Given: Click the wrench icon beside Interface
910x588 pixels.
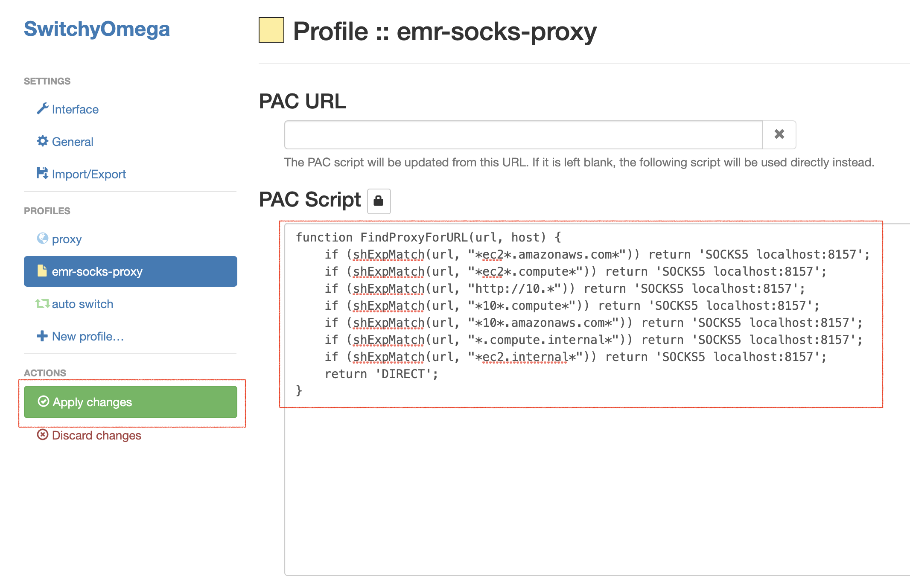Looking at the screenshot, I should (43, 109).
